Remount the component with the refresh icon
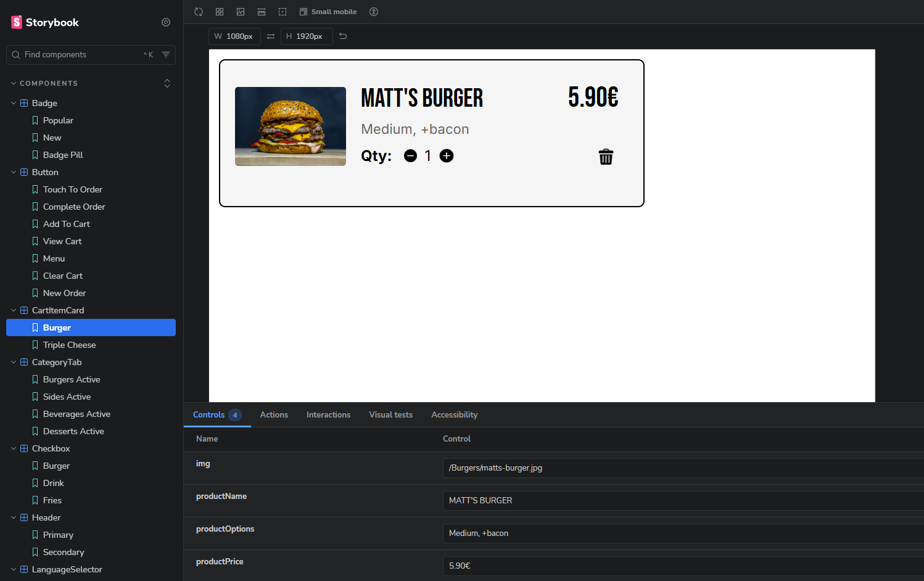This screenshot has width=924, height=581. click(199, 11)
